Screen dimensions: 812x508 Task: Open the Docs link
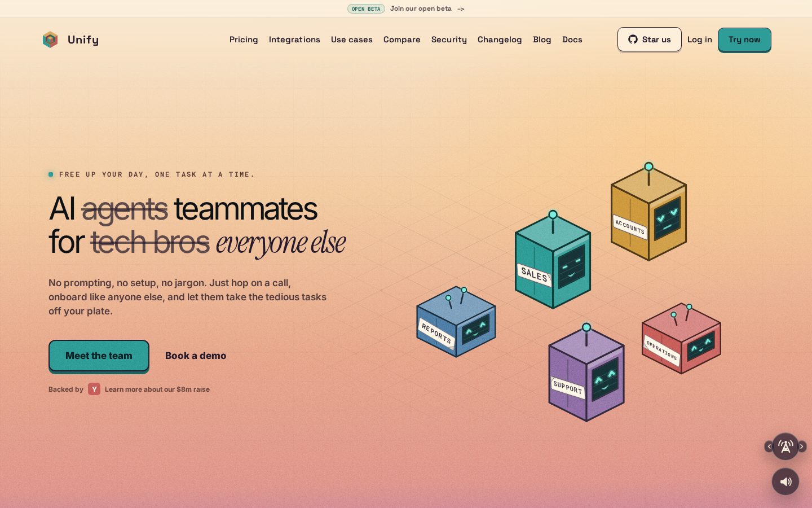(572, 40)
